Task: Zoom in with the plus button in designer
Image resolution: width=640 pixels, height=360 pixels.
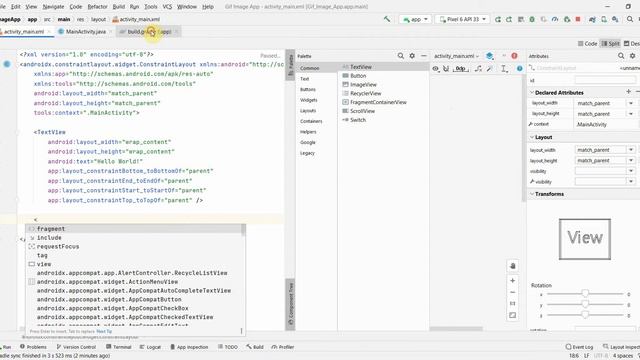Action: 513,281
